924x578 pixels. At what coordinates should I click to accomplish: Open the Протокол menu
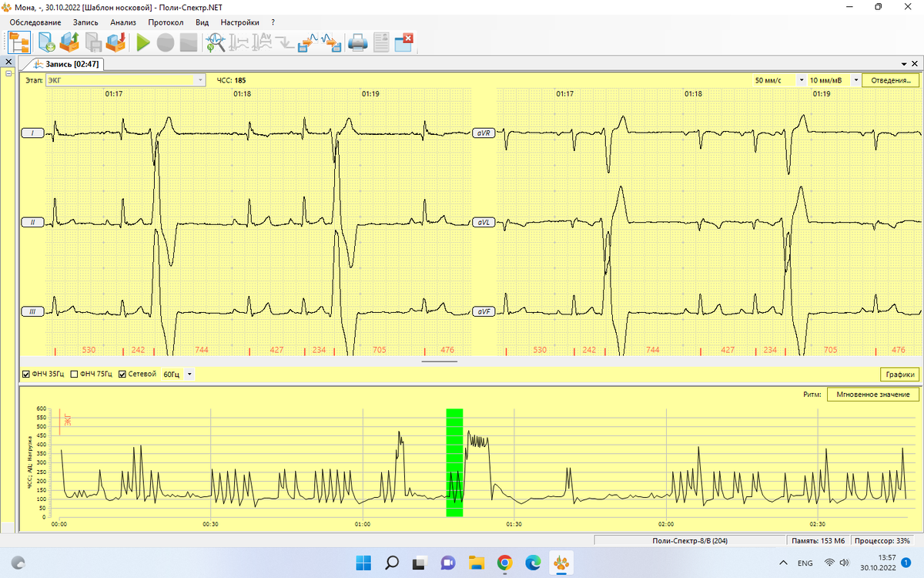point(166,22)
